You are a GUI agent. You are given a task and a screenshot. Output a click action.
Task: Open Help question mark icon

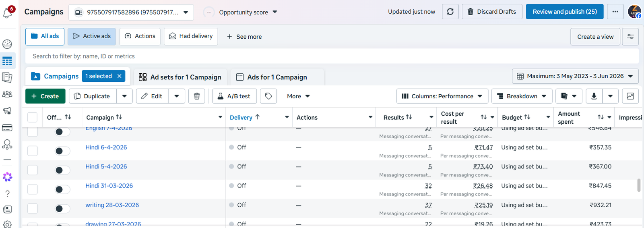pos(7,193)
